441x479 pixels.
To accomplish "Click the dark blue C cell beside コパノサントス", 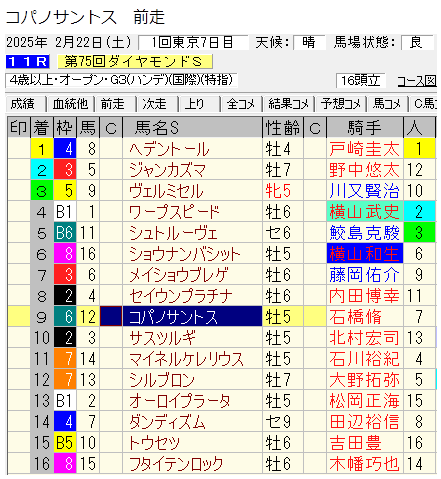I will [x=111, y=316].
